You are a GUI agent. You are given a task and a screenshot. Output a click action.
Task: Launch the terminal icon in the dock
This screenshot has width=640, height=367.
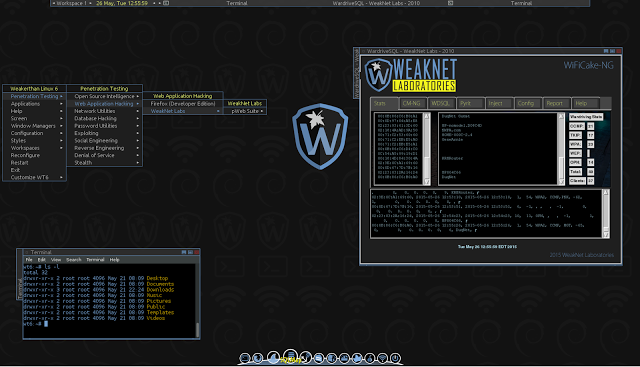point(245,358)
